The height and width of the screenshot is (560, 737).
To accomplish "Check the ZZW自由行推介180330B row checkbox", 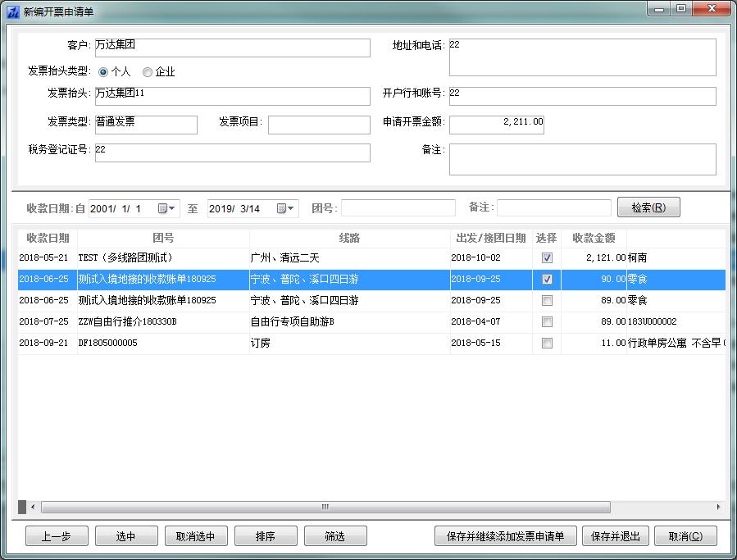I will point(547,321).
